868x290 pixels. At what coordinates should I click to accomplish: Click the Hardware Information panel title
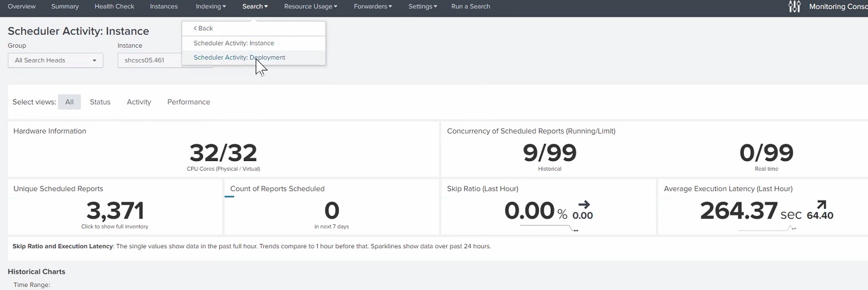click(50, 131)
